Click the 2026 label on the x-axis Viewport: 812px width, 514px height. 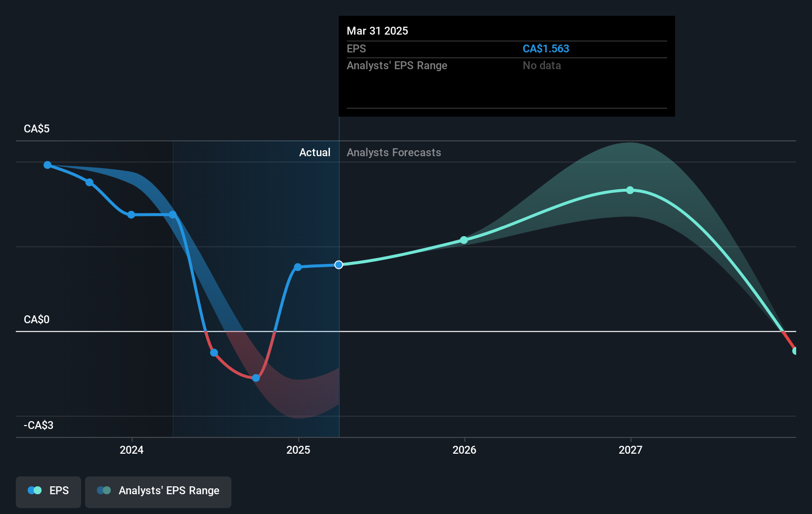tap(464, 450)
